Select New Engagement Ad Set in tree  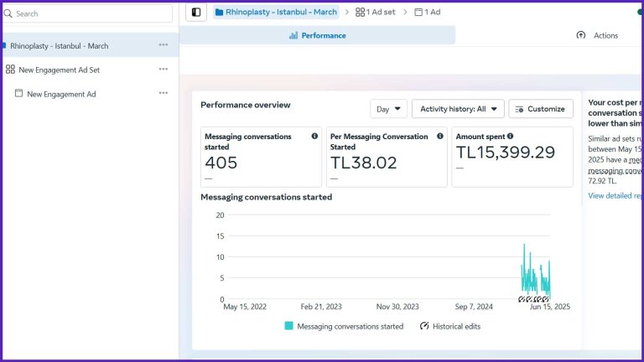[x=59, y=70]
